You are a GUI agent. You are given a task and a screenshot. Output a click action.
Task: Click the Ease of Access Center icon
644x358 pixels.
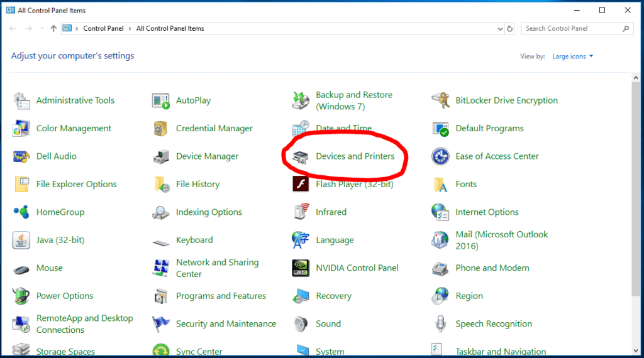tap(441, 156)
